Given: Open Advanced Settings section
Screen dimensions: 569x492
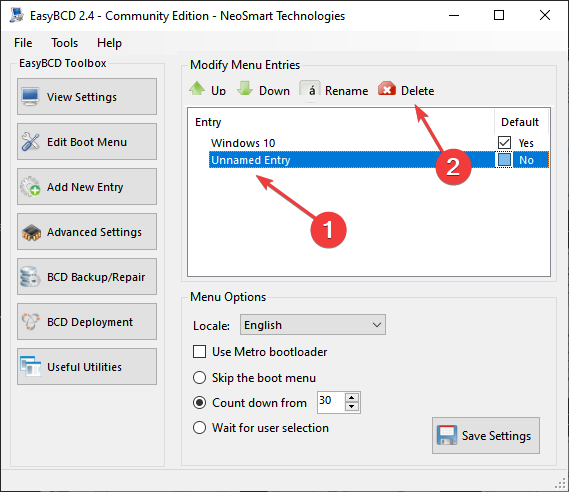Looking at the screenshot, I should point(87,231).
